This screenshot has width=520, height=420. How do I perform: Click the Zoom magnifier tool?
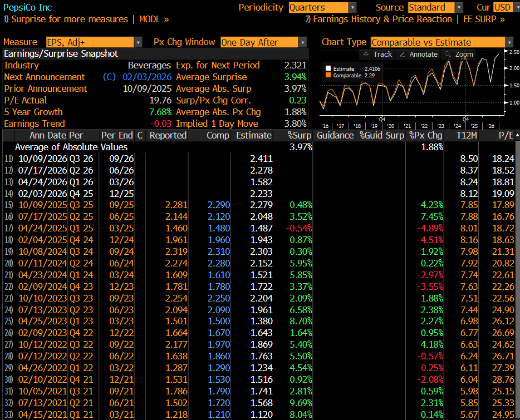(458, 54)
